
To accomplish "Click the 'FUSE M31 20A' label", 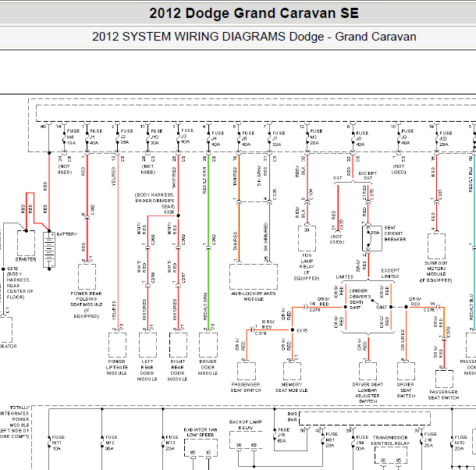I will pyautogui.click(x=331, y=440).
